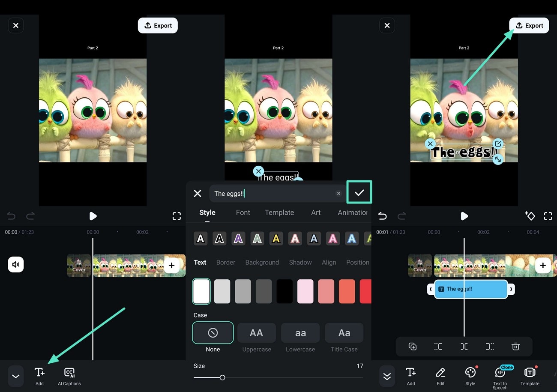Choose the purple A text style preset
The height and width of the screenshot is (392, 557).
[x=238, y=239]
